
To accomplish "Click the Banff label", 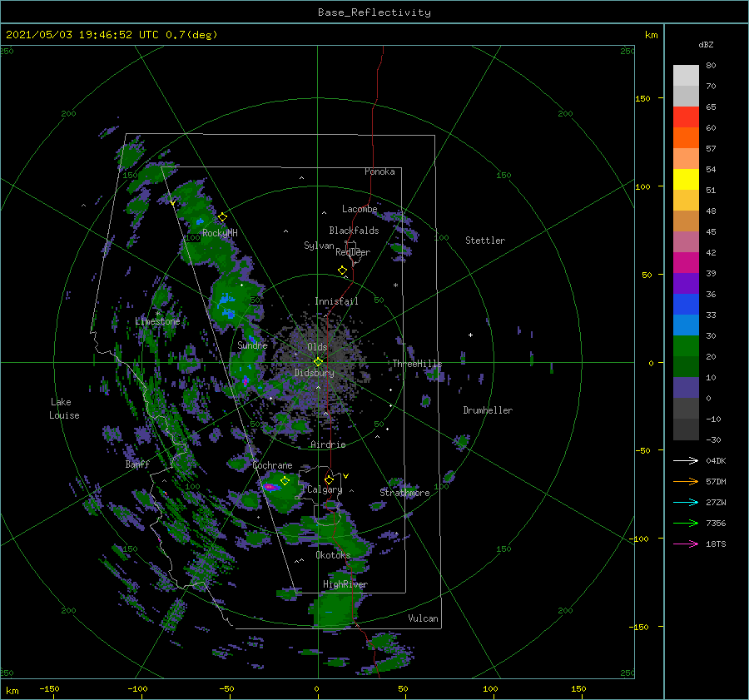I will [137, 464].
